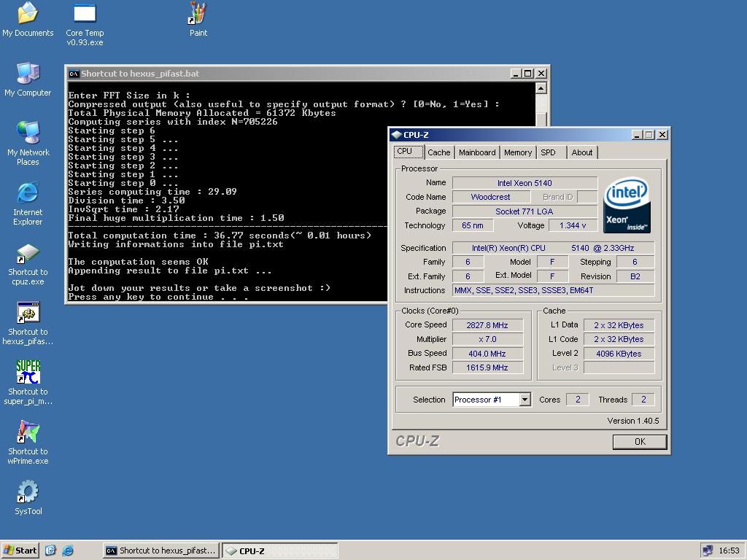Click the Revision value B2

click(635, 276)
